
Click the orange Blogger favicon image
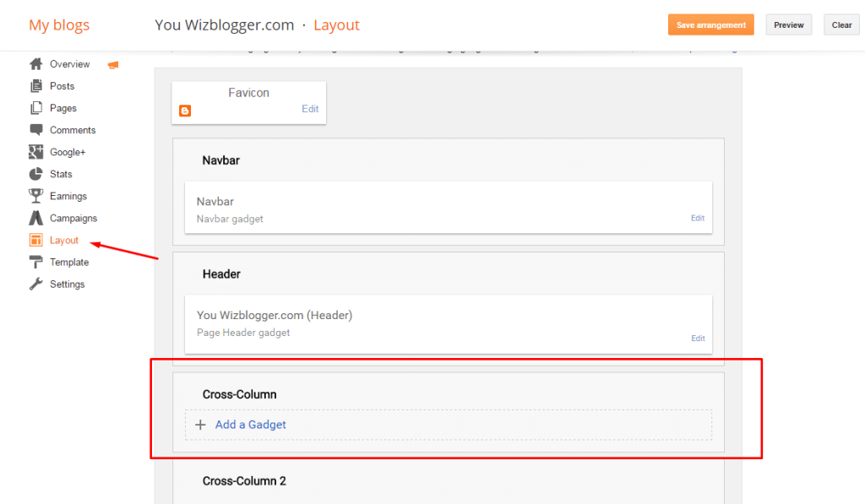[185, 111]
